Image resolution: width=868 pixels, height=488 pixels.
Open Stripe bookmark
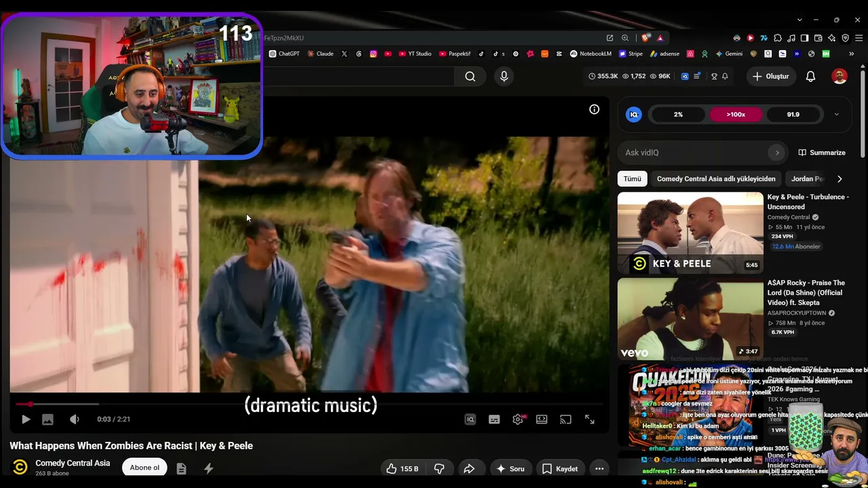[631, 54]
